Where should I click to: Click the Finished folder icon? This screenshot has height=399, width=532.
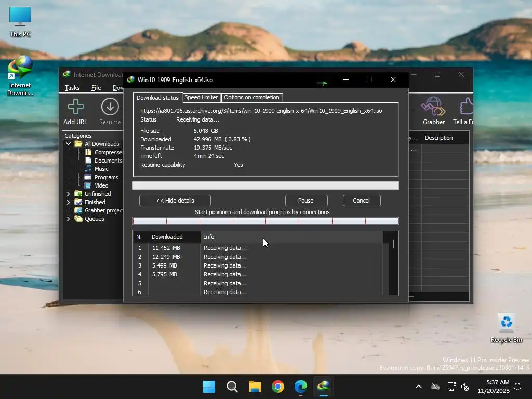(78, 202)
